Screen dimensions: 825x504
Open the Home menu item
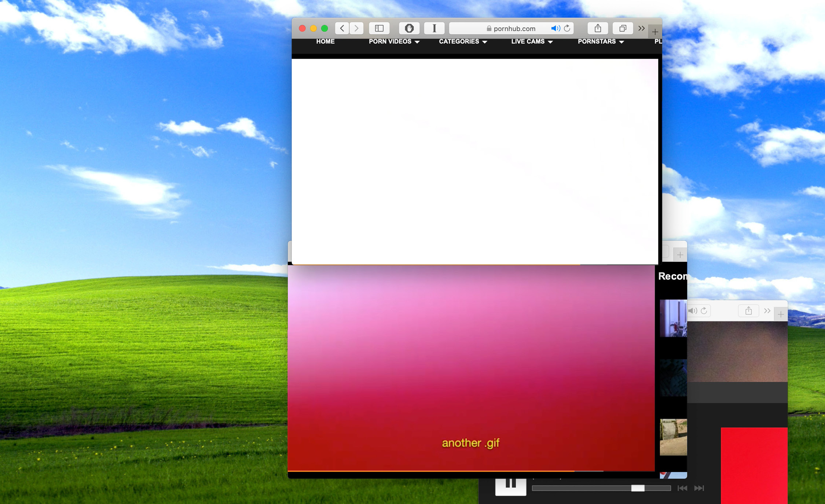tap(325, 41)
